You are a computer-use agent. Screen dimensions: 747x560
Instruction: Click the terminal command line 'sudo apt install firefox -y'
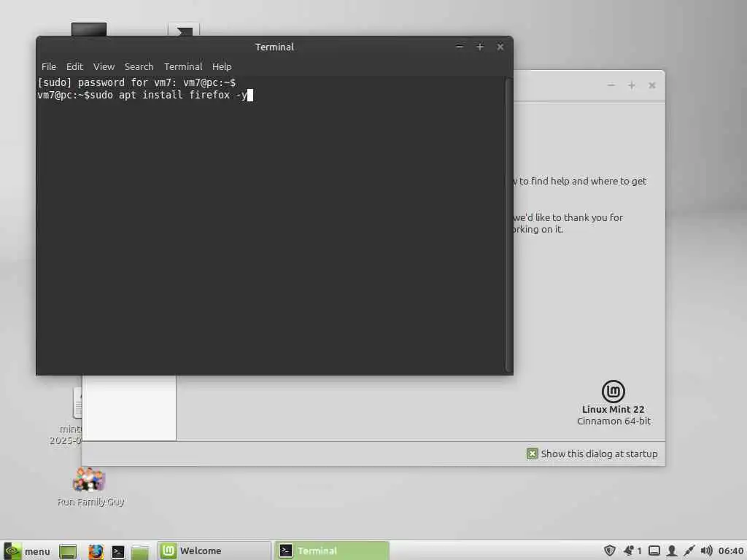click(169, 95)
